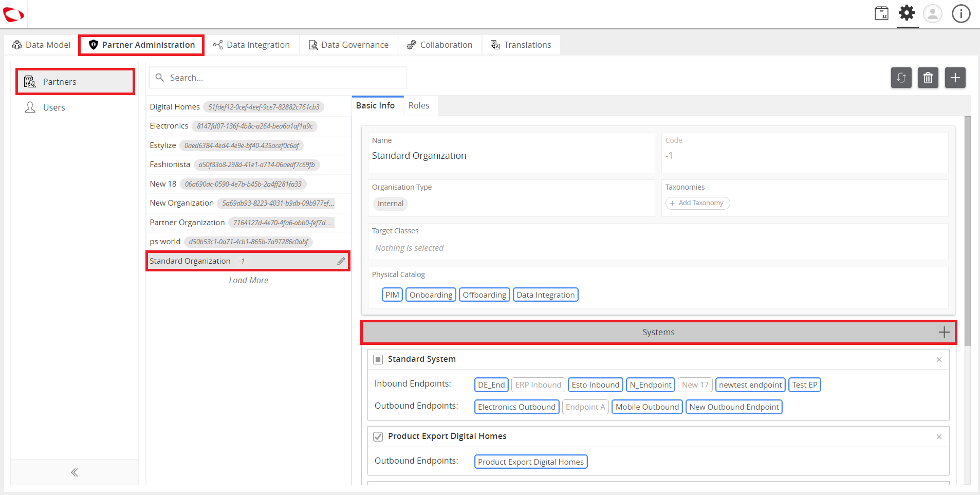
Task: Toggle the newtest endpoint chip
Action: pos(750,384)
